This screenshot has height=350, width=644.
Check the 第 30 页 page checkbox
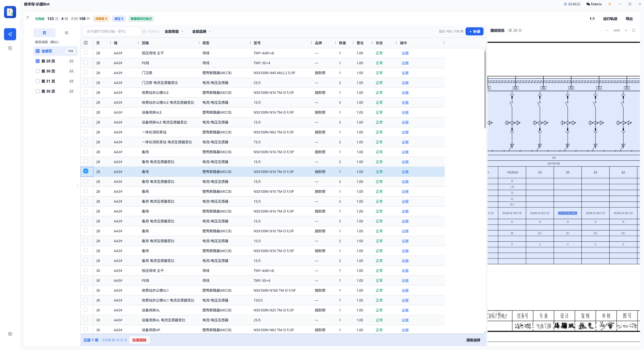click(38, 71)
